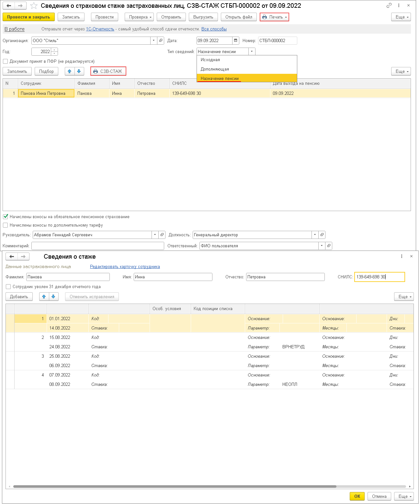This screenshot has height=504, width=420.
Task: Click Заполнить button
Action: pyautogui.click(x=17, y=71)
